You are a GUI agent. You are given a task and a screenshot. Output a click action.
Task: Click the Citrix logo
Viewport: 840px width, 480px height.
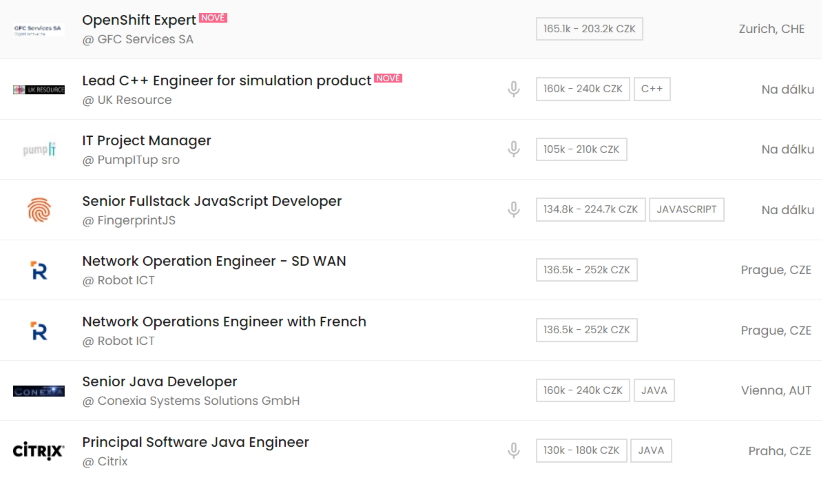39,451
